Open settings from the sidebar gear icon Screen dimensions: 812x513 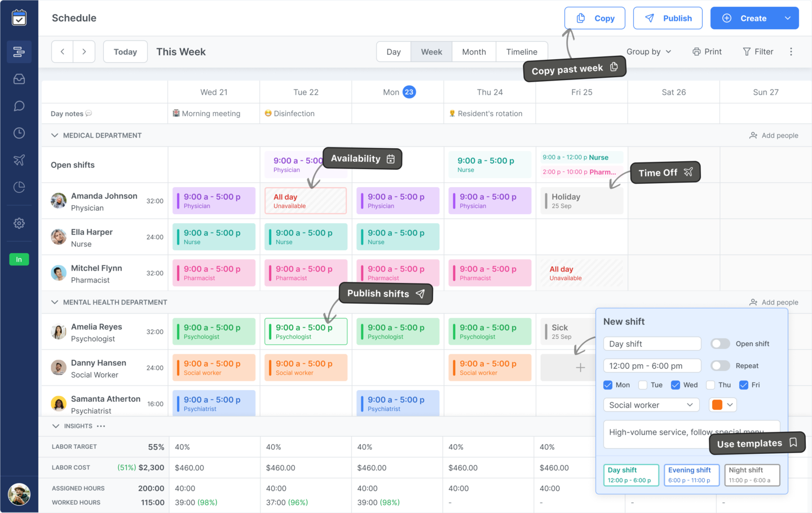[x=19, y=223]
